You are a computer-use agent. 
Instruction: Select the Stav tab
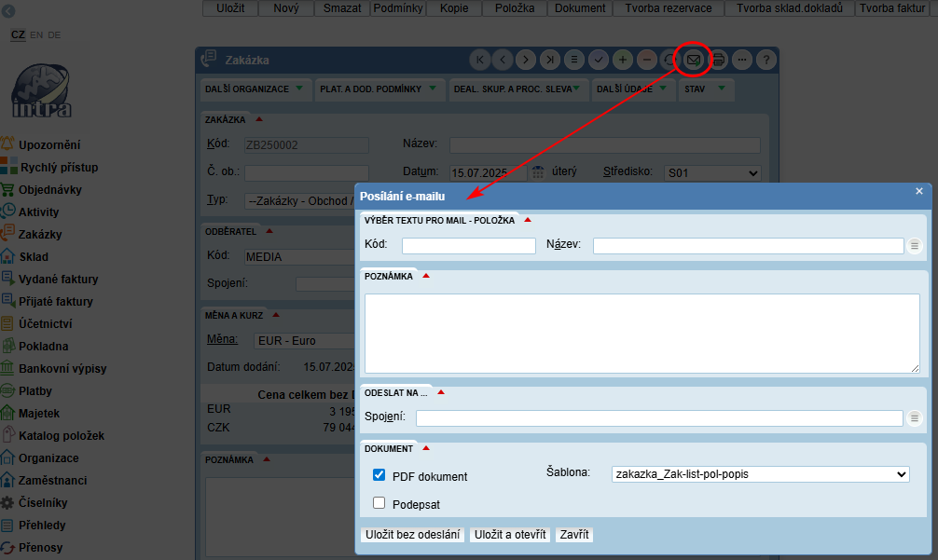(x=703, y=89)
